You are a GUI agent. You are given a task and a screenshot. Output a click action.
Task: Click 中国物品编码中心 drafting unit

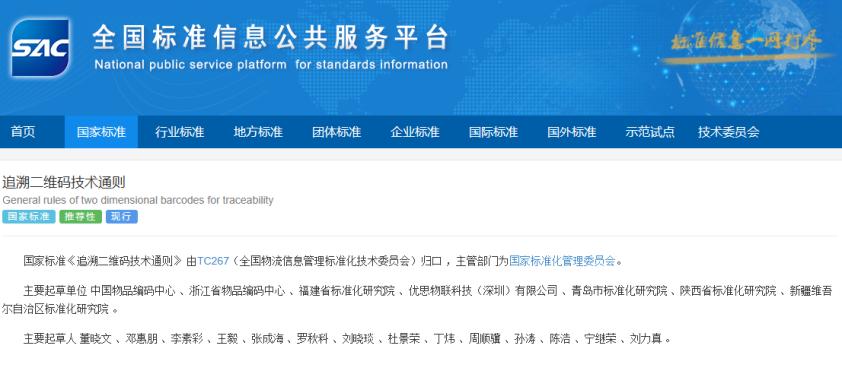[133, 292]
